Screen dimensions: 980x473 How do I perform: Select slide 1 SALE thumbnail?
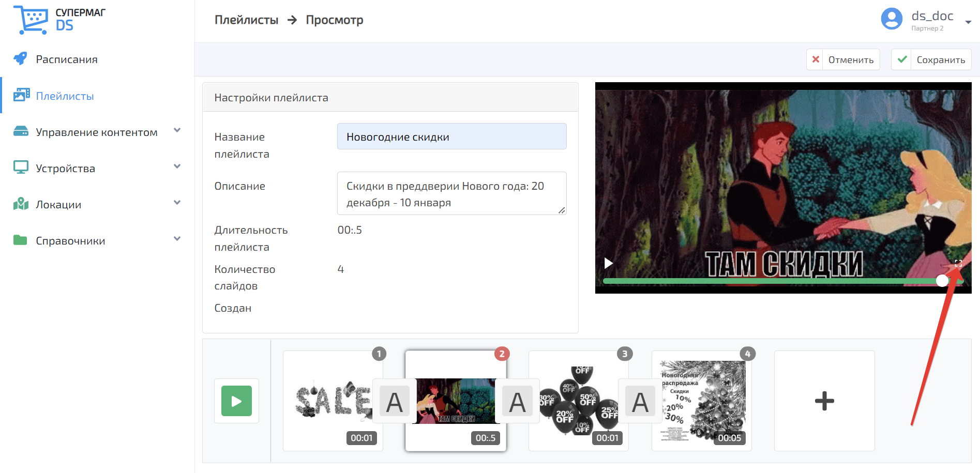coord(333,401)
